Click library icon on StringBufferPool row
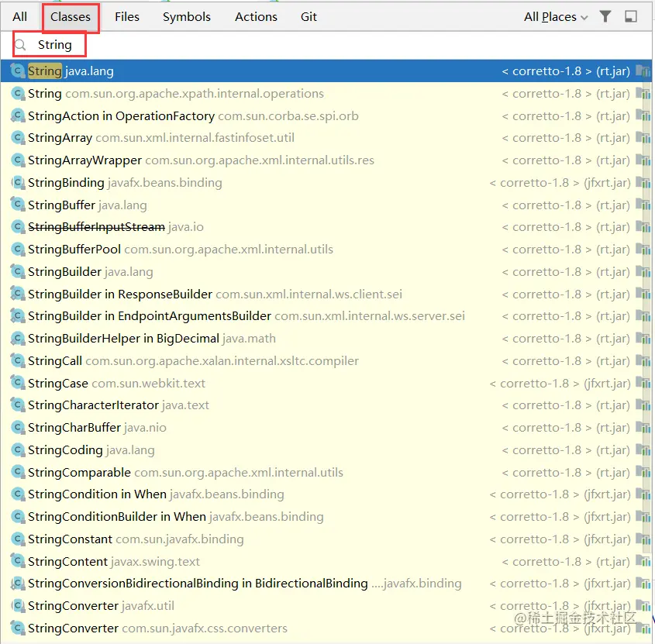 point(643,250)
